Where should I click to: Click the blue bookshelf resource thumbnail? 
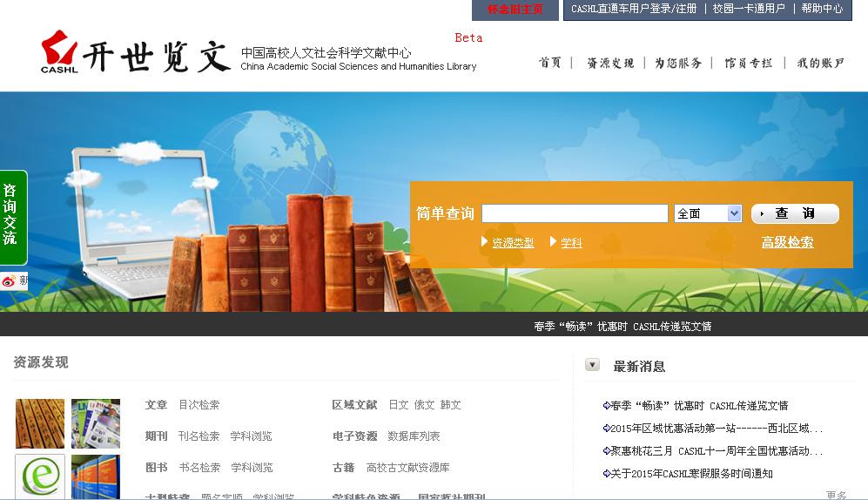pos(96,476)
